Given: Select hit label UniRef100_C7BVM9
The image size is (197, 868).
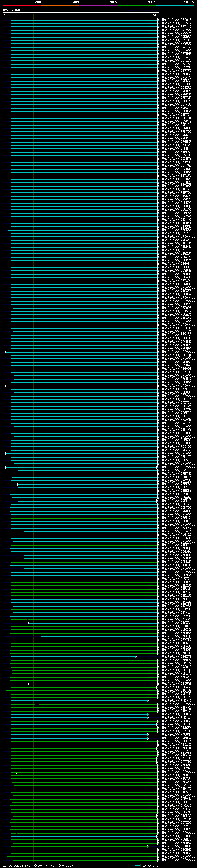Looking at the screenshot, I should point(177,474).
